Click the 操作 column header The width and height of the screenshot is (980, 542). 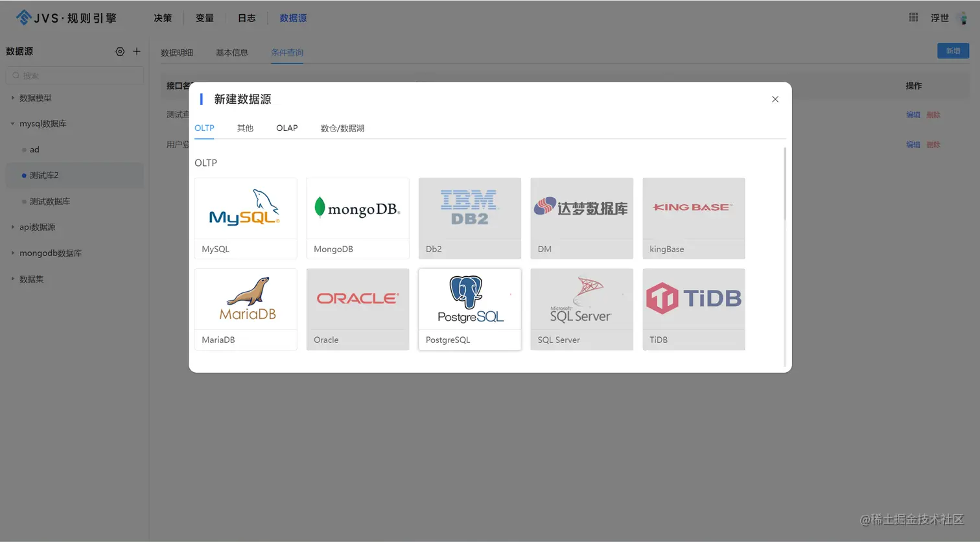pyautogui.click(x=914, y=86)
